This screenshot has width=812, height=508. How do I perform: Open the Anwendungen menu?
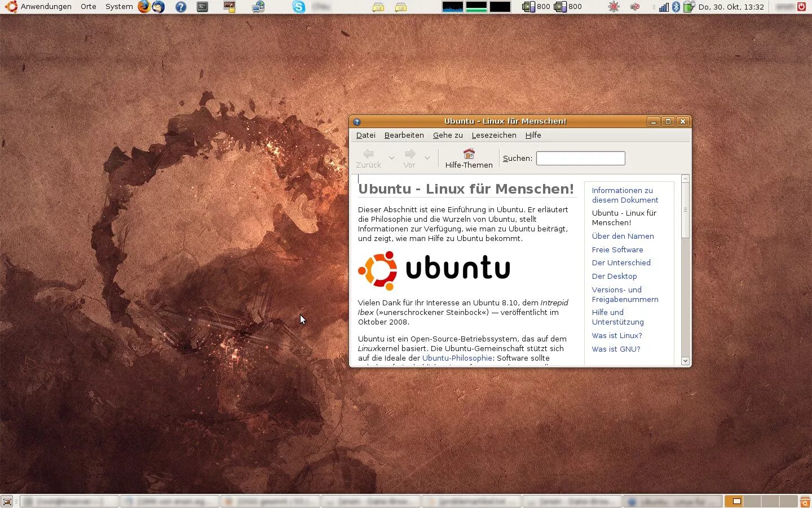(46, 7)
